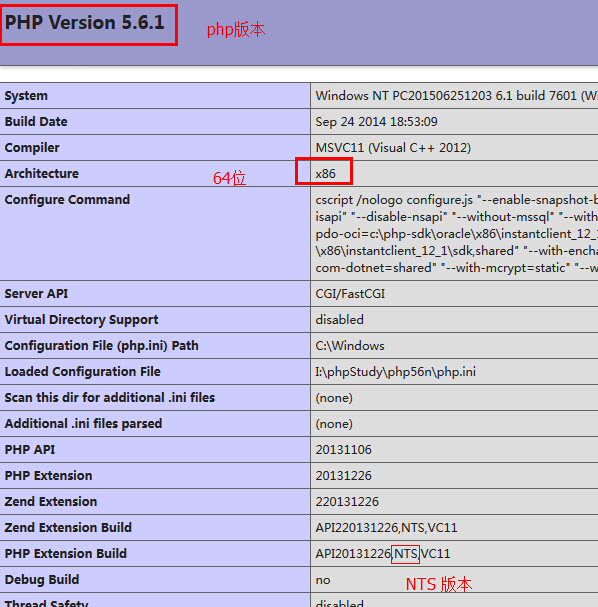Select the Loaded Configuration File label
Image resolution: width=598 pixels, height=607 pixels.
pos(82,372)
